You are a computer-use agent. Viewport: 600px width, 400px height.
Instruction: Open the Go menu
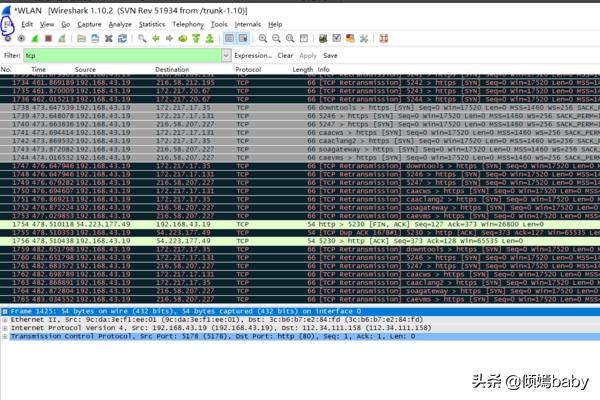(x=66, y=24)
